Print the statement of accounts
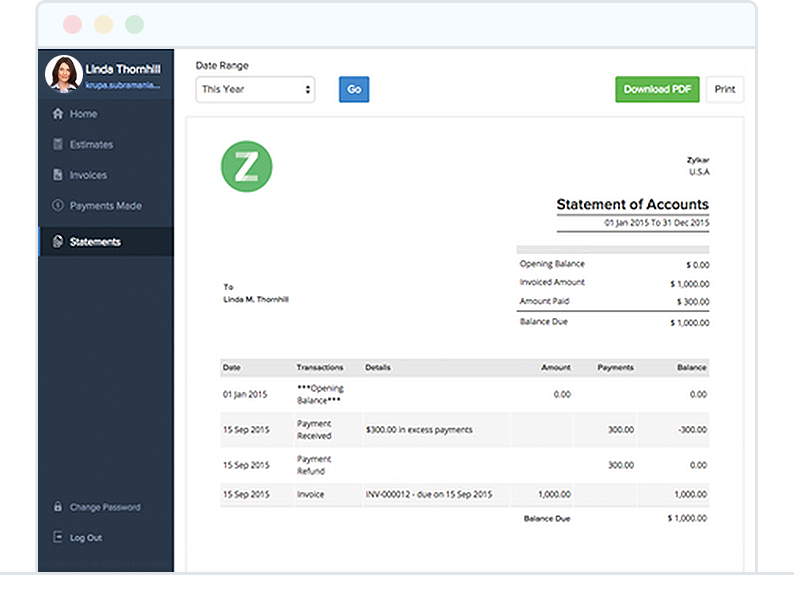Screen dimensions: 794x593 point(725,89)
